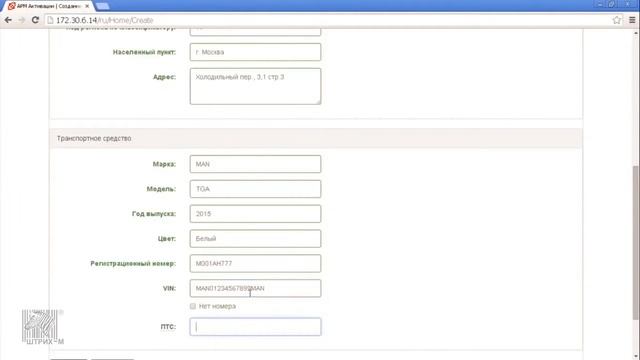Click the Цвет field with Белый
The height and width of the screenshot is (360, 640).
255,239
